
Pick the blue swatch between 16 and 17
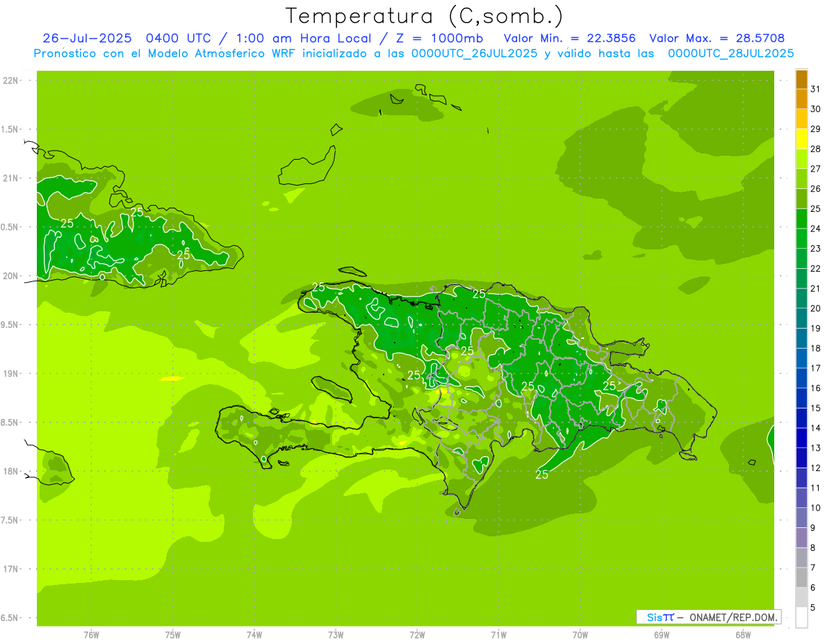[801, 378]
